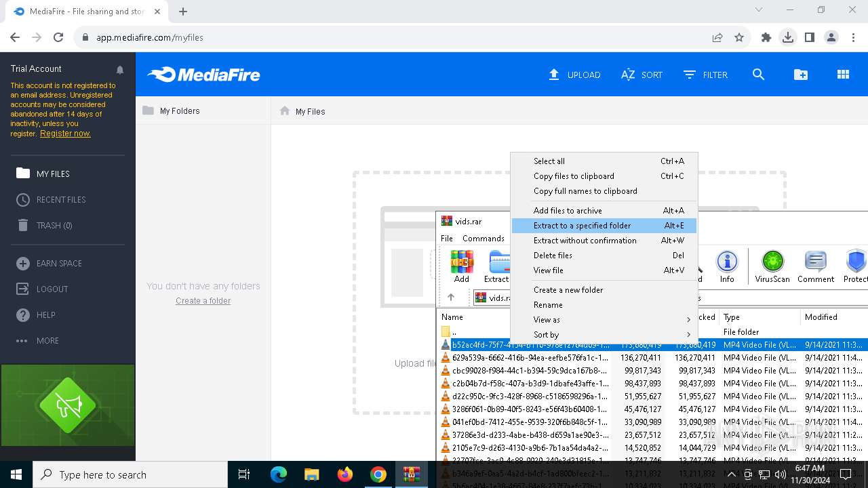The image size is (868, 488).
Task: Choose Add files to archive
Action: (604, 211)
